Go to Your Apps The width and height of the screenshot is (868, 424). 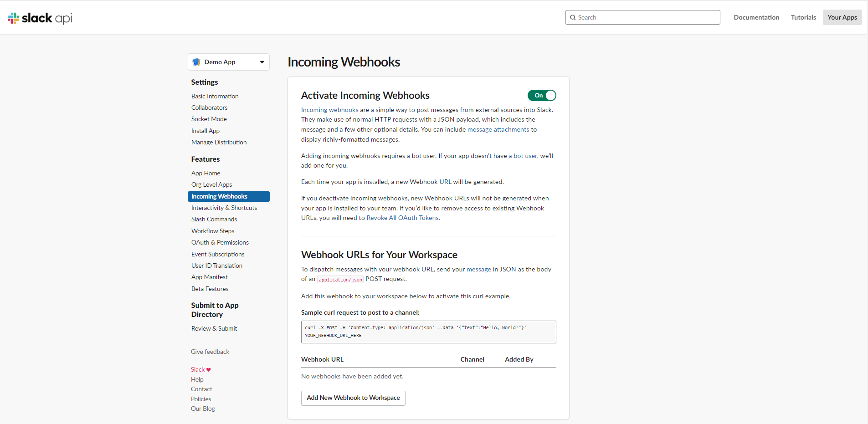(842, 17)
